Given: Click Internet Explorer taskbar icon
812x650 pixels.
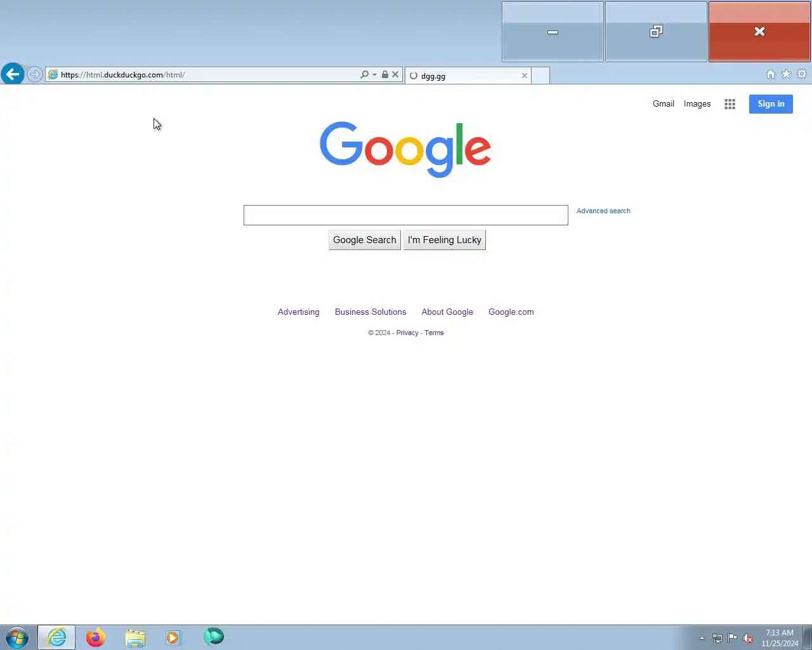Looking at the screenshot, I should click(56, 637).
